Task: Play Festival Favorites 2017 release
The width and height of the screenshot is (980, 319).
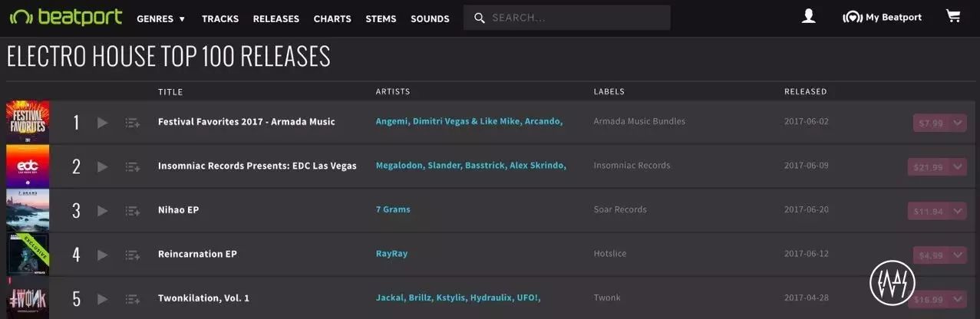Action: point(103,123)
